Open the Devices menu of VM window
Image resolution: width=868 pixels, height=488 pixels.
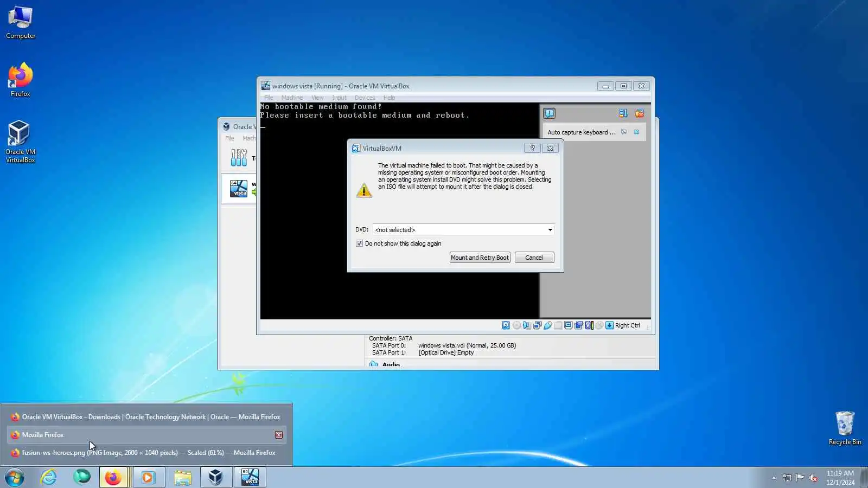tap(365, 98)
